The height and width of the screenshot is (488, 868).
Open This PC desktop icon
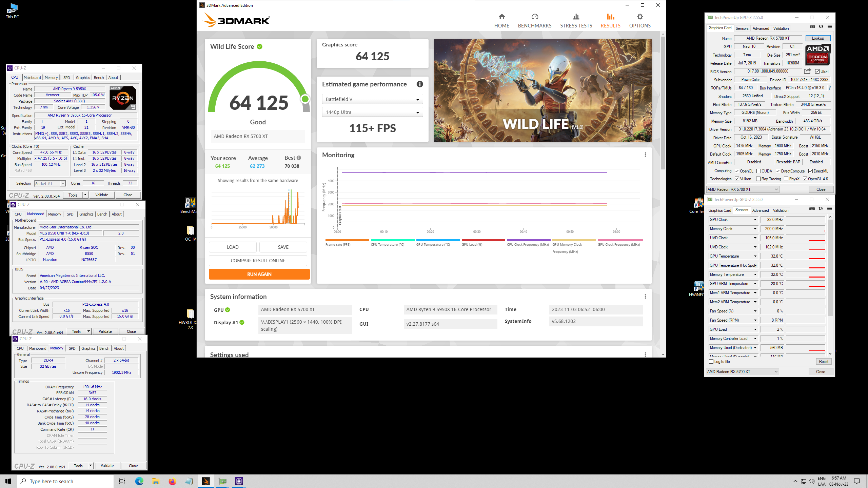tap(12, 11)
